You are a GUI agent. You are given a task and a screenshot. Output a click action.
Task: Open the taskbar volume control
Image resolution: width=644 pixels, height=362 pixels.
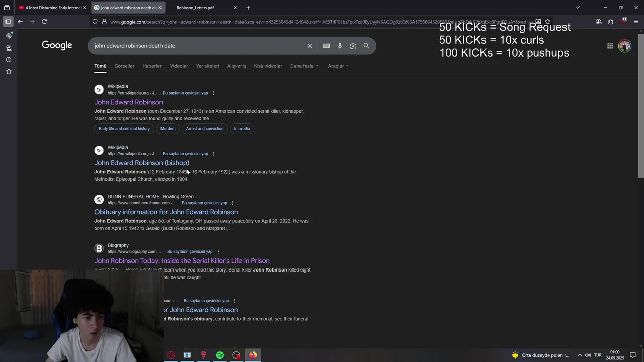point(588,355)
